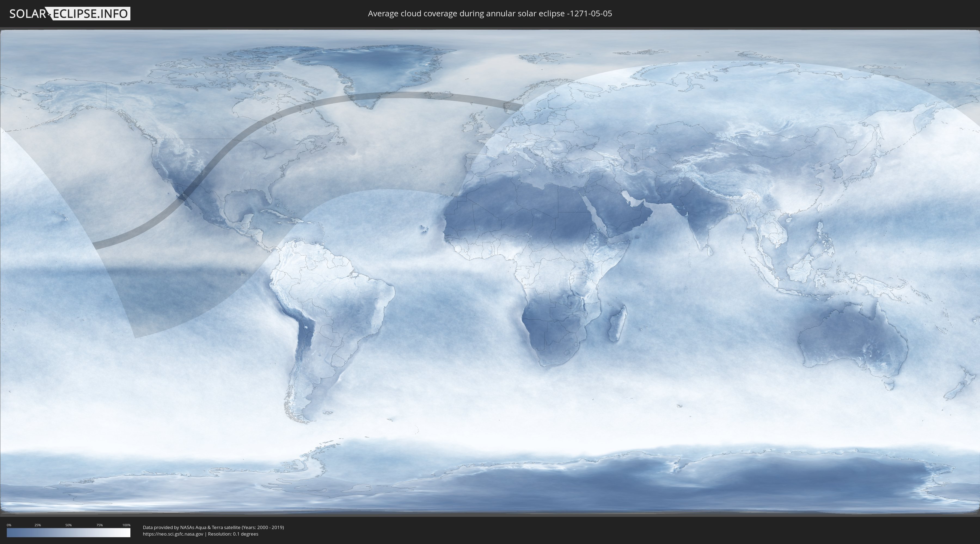Click the 25% legend label

tap(38, 525)
